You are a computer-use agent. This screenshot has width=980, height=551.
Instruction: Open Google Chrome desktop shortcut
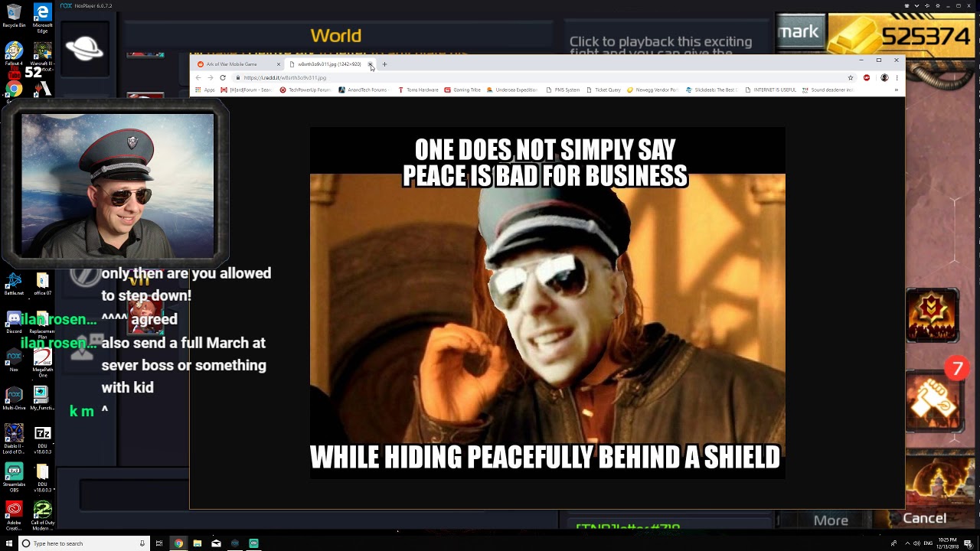13,90
